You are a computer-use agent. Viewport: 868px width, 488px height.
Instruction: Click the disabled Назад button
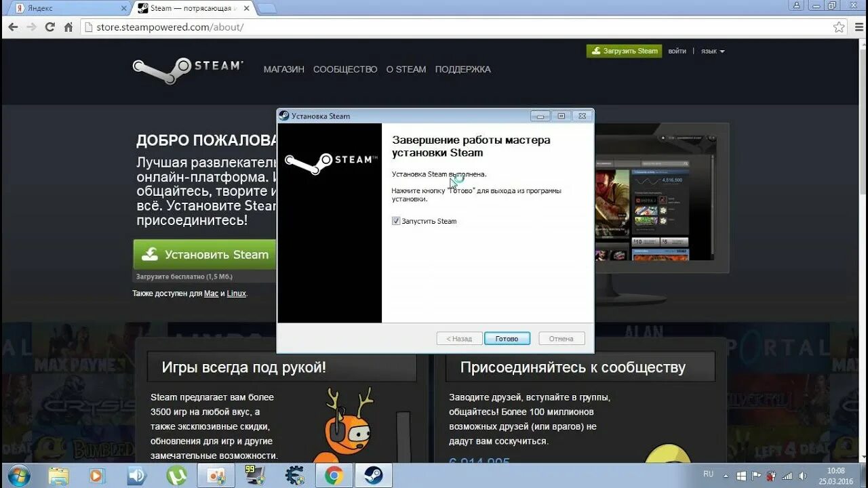460,338
